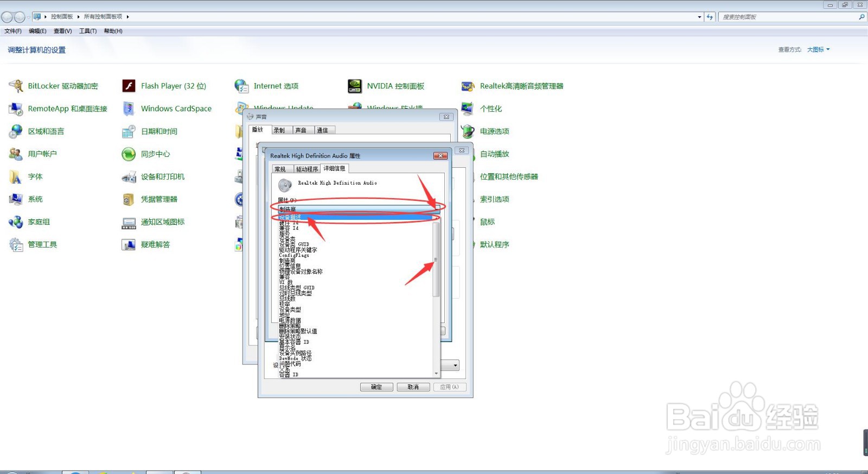Open Flash Player (32 位) icon
The height and width of the screenshot is (474, 868).
(x=129, y=86)
